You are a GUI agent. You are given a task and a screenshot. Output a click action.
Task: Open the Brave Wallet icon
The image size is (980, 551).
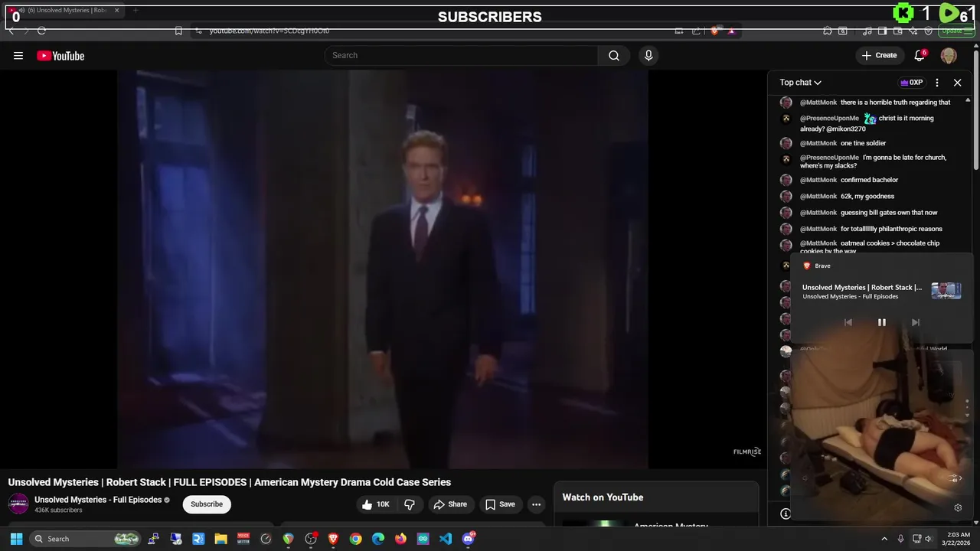897,31
